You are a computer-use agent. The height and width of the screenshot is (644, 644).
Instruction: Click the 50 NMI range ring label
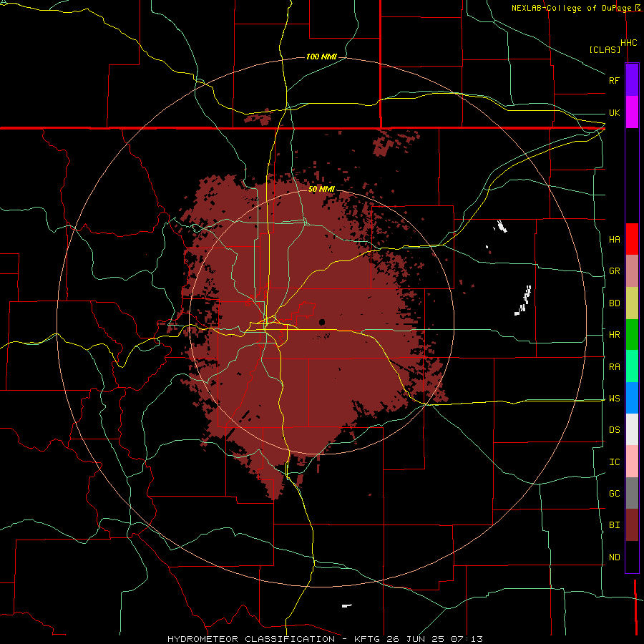click(321, 189)
